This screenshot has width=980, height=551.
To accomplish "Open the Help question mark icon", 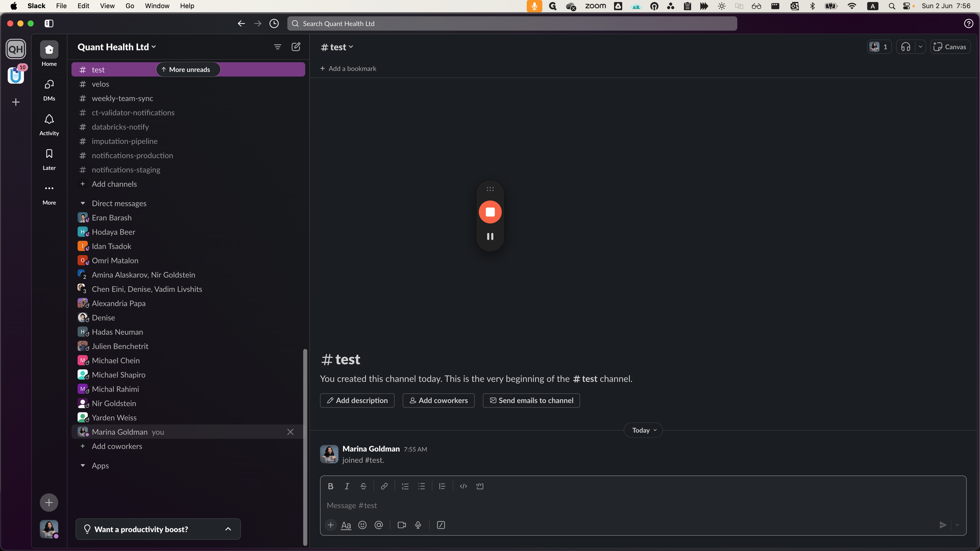I will coord(969,23).
